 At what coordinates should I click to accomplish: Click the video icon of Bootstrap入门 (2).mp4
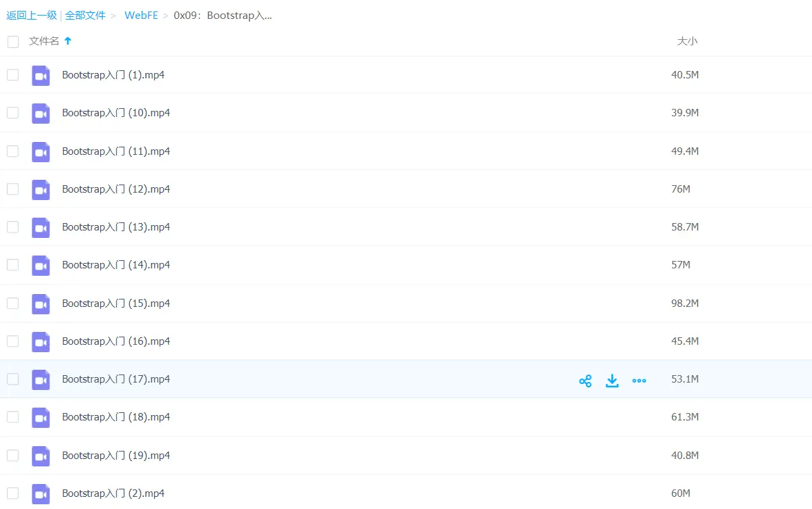(41, 494)
